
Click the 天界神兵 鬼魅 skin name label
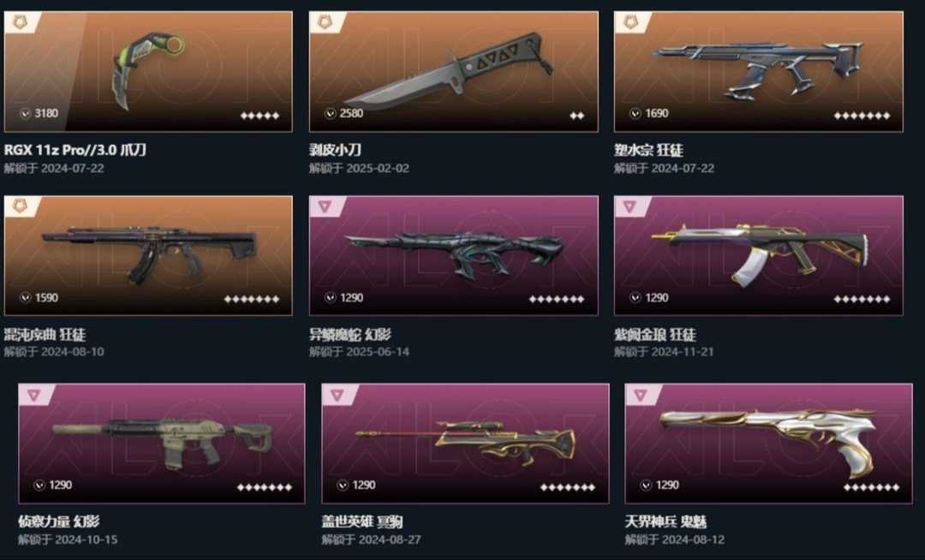[x=665, y=521]
